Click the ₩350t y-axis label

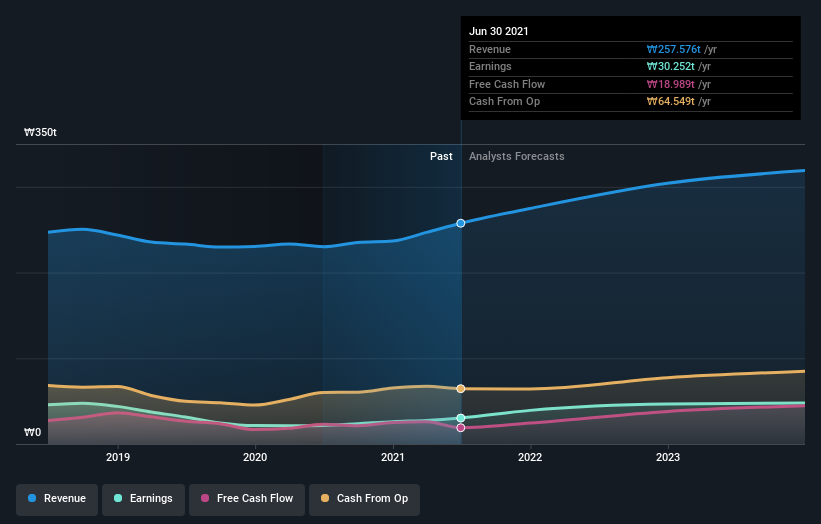point(40,132)
